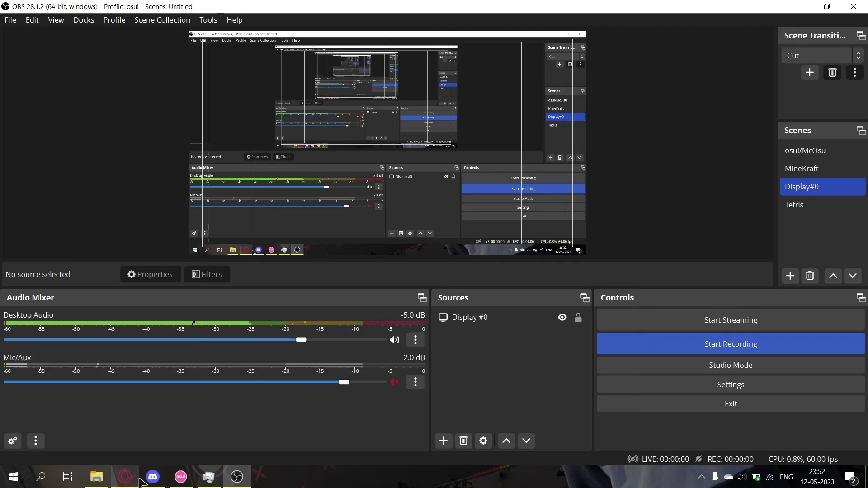Open Mic/Aux options dropdown menu

pyautogui.click(x=415, y=382)
